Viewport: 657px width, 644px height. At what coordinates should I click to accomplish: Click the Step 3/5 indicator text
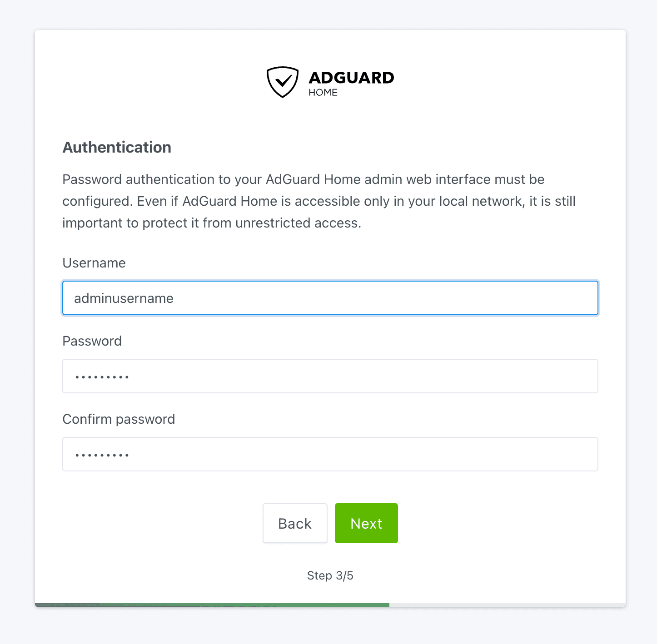(330, 575)
